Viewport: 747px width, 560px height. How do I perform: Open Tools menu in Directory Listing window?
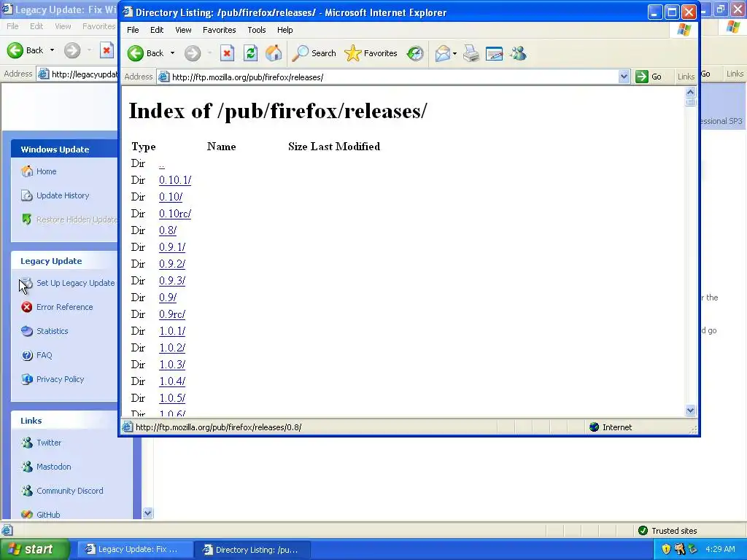pyautogui.click(x=256, y=30)
